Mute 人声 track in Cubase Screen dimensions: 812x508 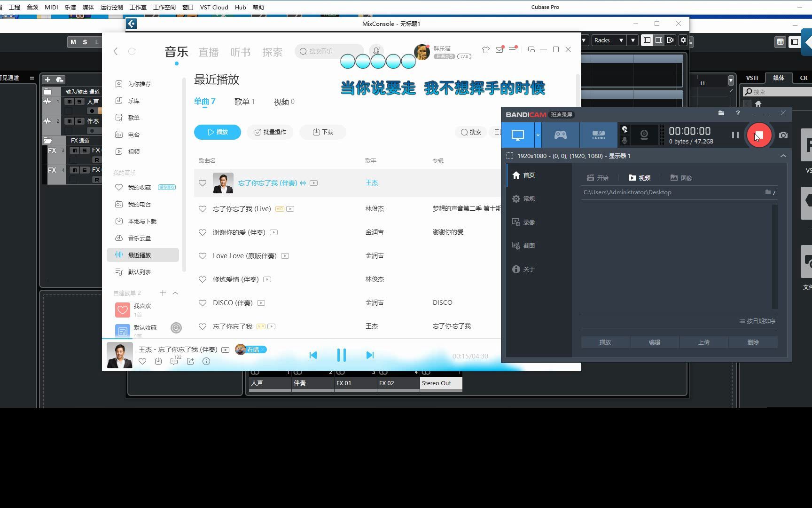point(70,102)
